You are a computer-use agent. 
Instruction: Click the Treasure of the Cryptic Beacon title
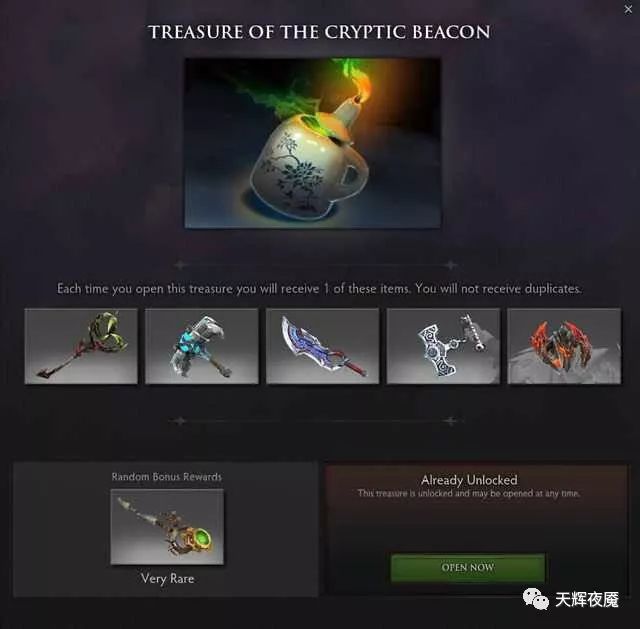319,32
